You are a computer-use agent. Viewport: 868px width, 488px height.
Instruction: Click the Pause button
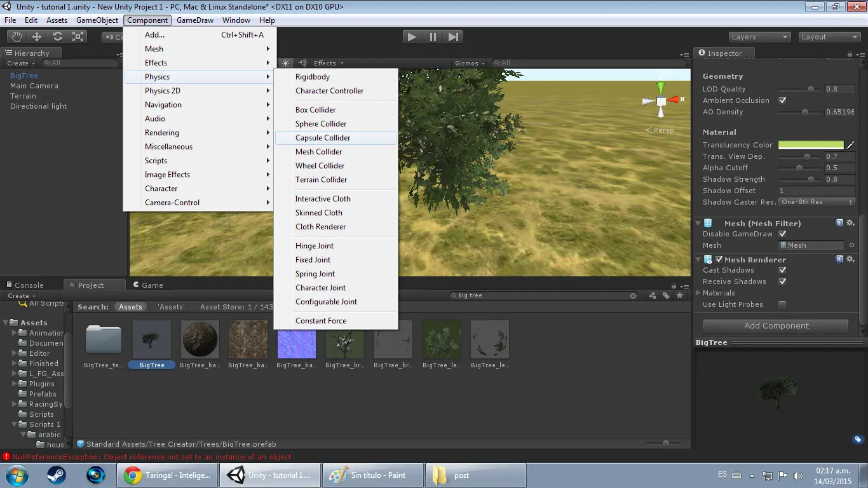[x=433, y=37]
